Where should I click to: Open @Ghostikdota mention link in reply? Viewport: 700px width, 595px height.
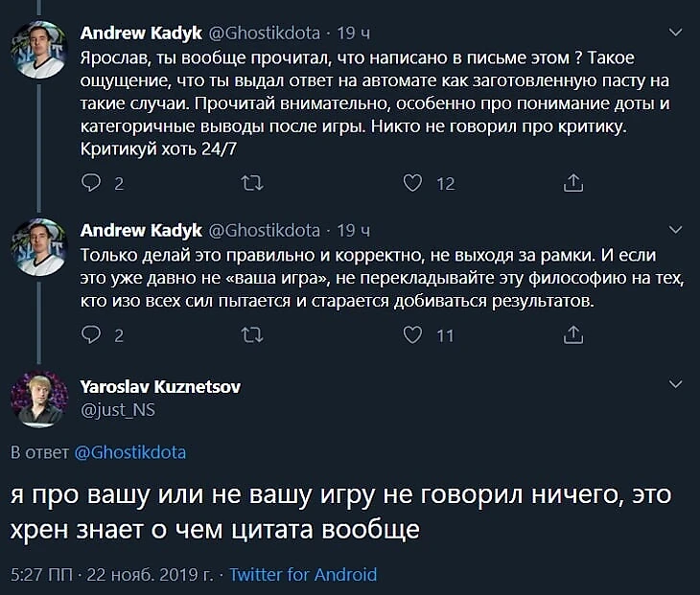(129, 452)
